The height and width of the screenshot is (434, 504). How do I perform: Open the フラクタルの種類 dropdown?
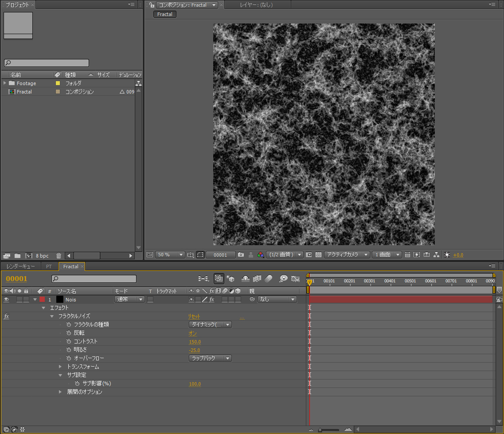[x=210, y=325]
